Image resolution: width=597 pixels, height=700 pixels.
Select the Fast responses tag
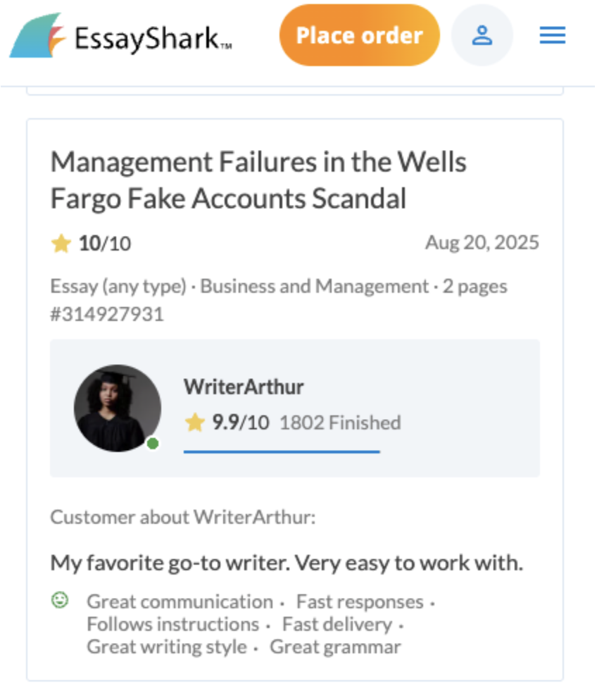(x=360, y=601)
